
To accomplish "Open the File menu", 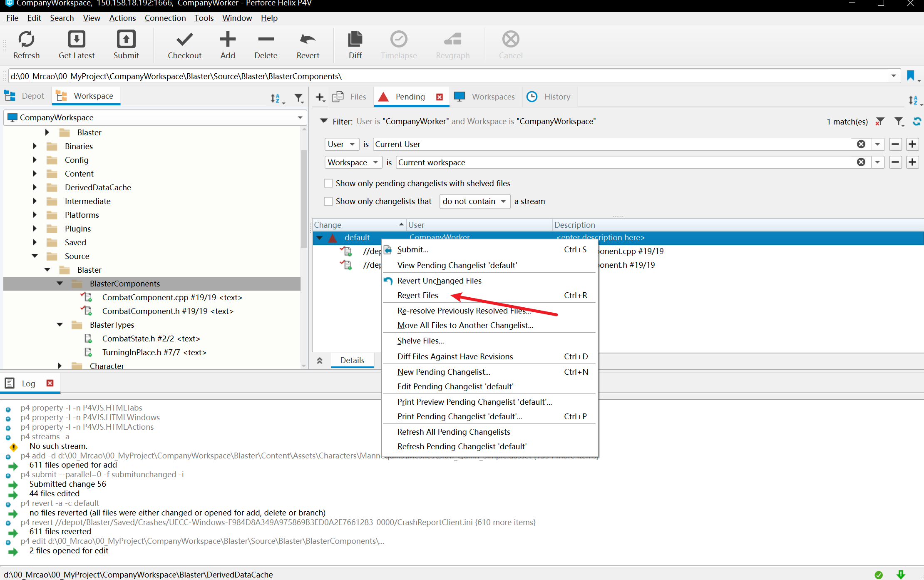I will pos(12,18).
